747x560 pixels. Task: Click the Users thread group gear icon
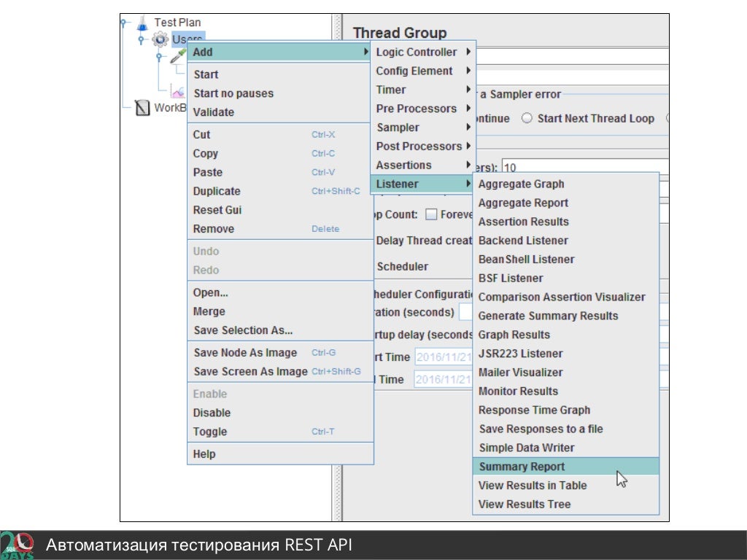[160, 39]
